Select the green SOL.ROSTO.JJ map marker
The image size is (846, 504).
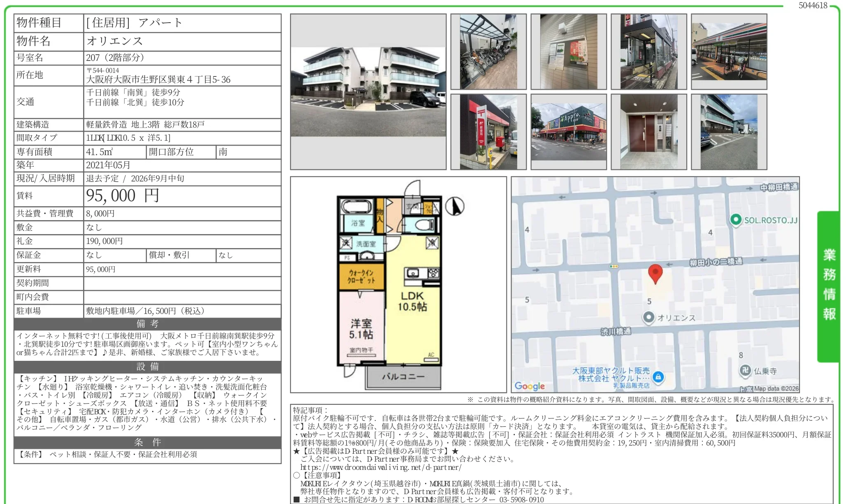(x=735, y=220)
